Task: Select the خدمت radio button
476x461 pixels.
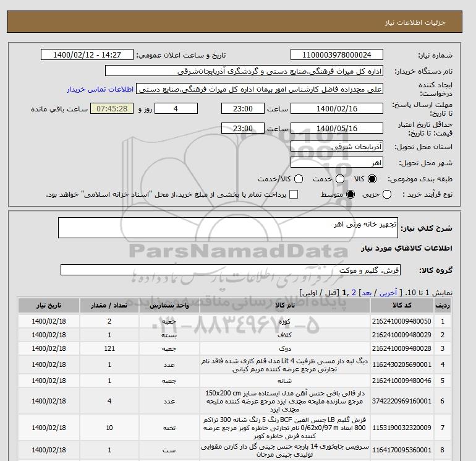Action: [340, 179]
